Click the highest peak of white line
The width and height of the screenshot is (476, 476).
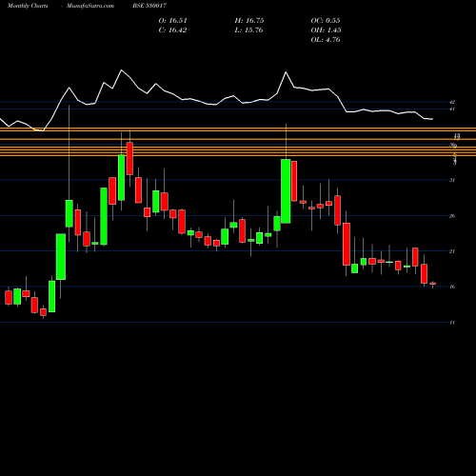click(x=121, y=70)
